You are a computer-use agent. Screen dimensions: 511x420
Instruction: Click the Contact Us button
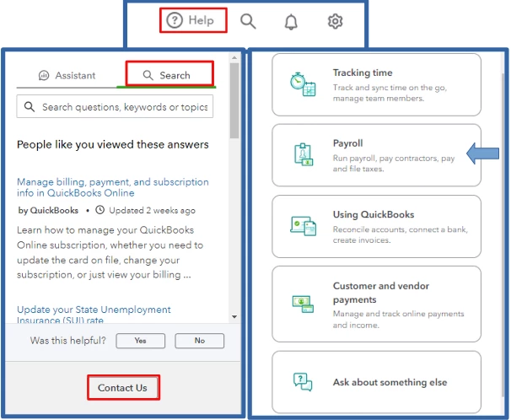click(122, 388)
